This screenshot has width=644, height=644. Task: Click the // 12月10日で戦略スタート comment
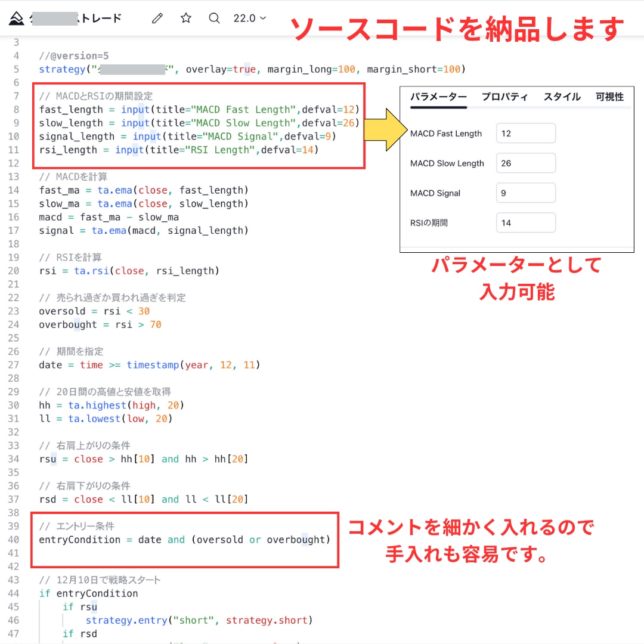pos(100,580)
